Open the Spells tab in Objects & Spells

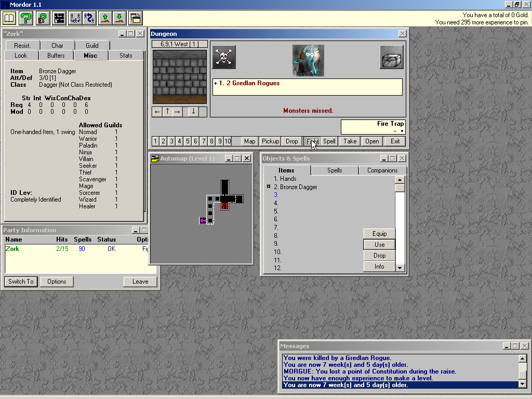pyautogui.click(x=335, y=170)
